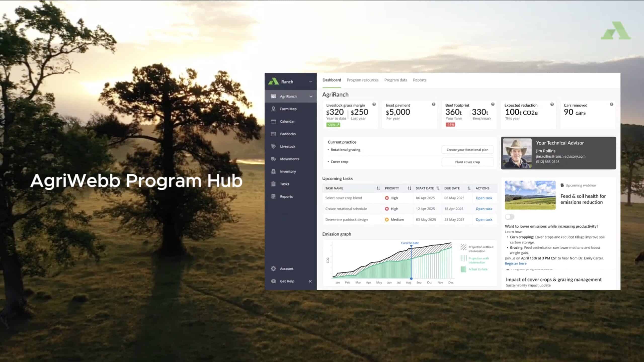Open Reports from the sidebar

pos(286,196)
